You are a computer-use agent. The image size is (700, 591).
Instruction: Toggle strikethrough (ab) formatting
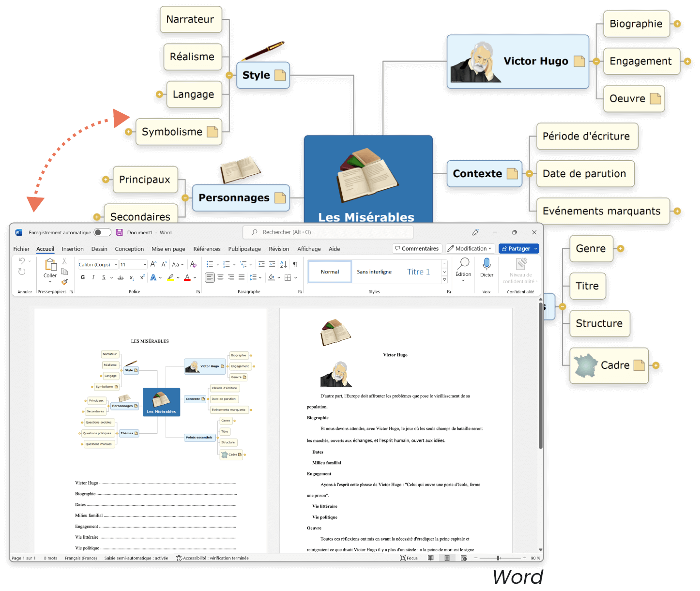pyautogui.click(x=121, y=277)
